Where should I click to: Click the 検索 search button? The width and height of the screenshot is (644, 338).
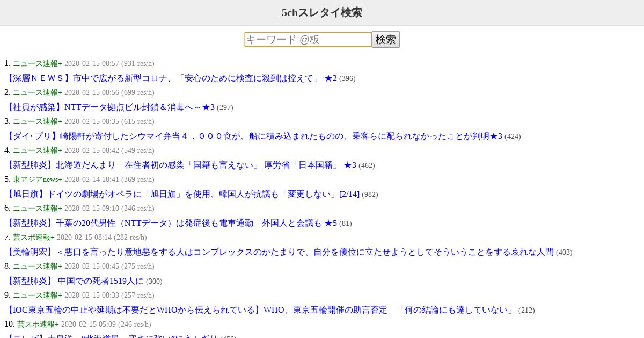pos(386,40)
